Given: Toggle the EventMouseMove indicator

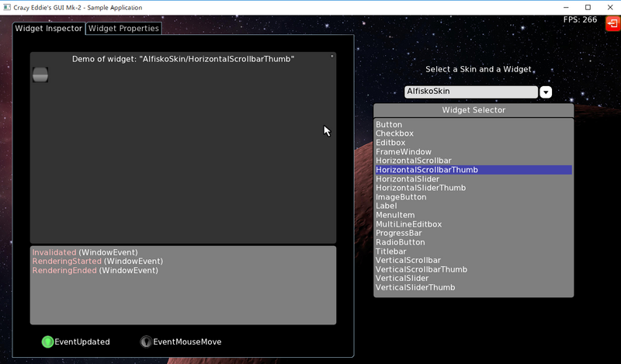Looking at the screenshot, I should 146,341.
